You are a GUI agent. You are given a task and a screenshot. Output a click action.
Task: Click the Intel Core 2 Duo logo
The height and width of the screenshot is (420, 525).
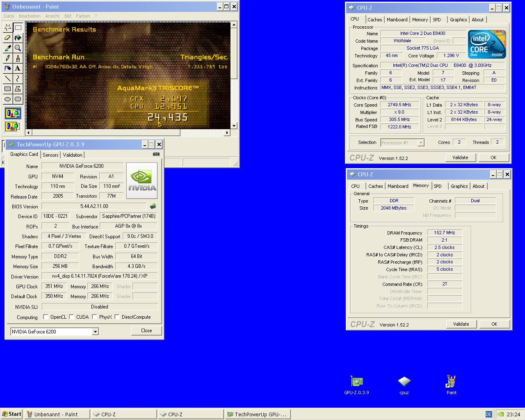click(487, 44)
